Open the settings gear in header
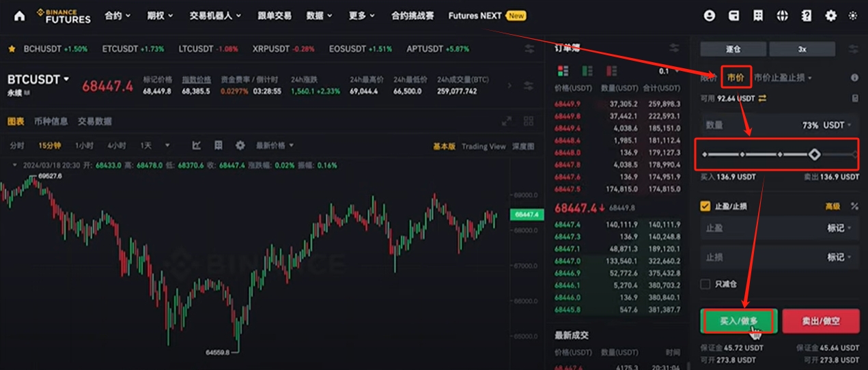This screenshot has height=370, width=868. pos(830,16)
